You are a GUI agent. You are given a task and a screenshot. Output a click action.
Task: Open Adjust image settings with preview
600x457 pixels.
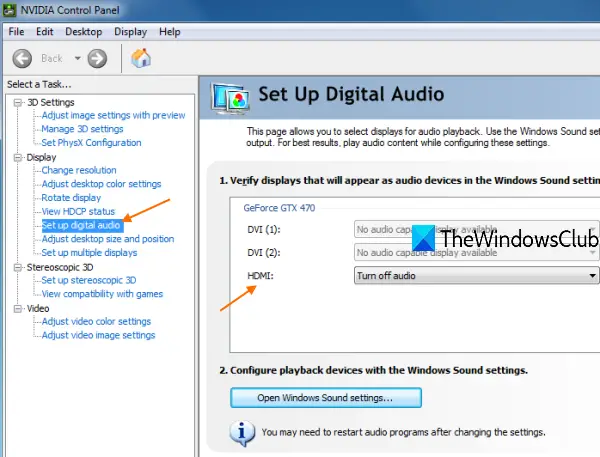coord(113,115)
